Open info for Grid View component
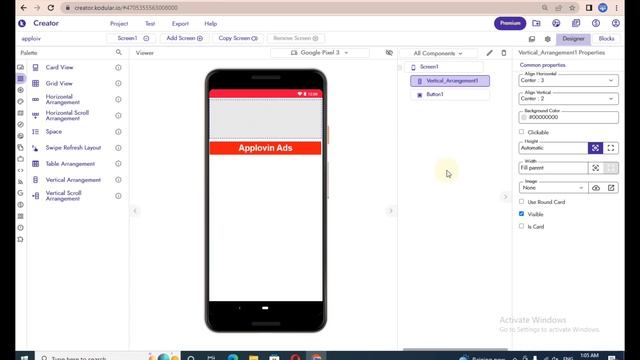The width and height of the screenshot is (640, 360). pos(118,83)
